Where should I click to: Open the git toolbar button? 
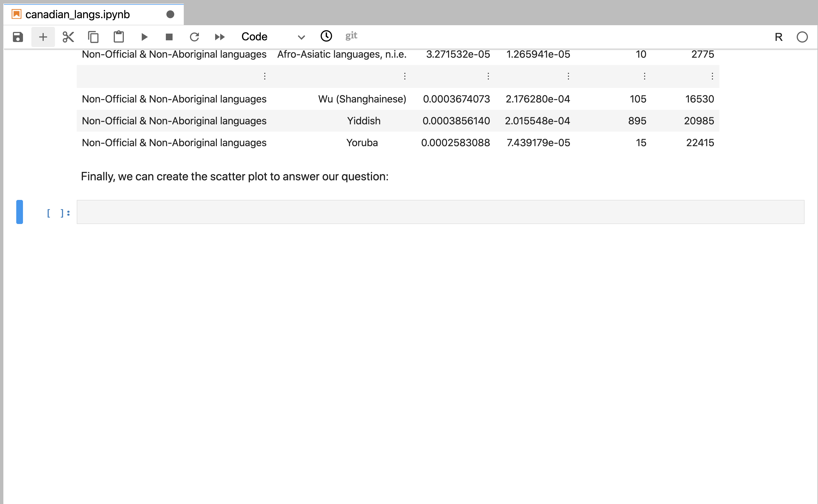tap(351, 36)
